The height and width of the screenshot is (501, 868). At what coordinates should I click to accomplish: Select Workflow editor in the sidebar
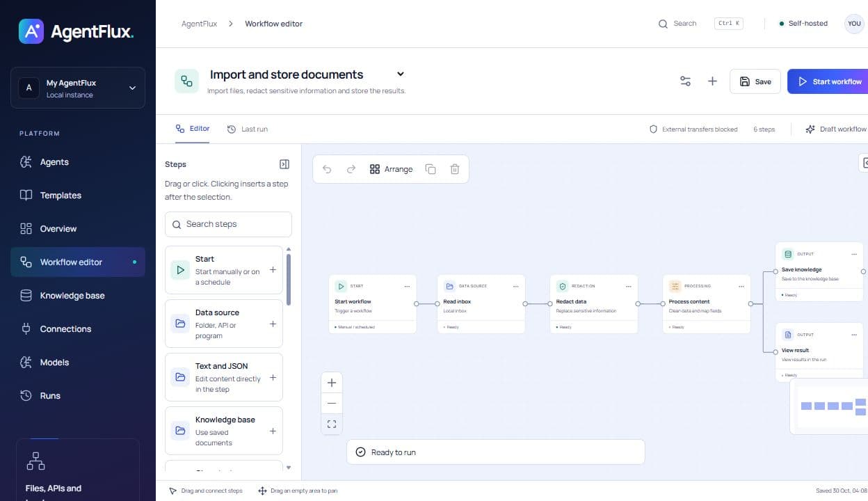(78, 262)
